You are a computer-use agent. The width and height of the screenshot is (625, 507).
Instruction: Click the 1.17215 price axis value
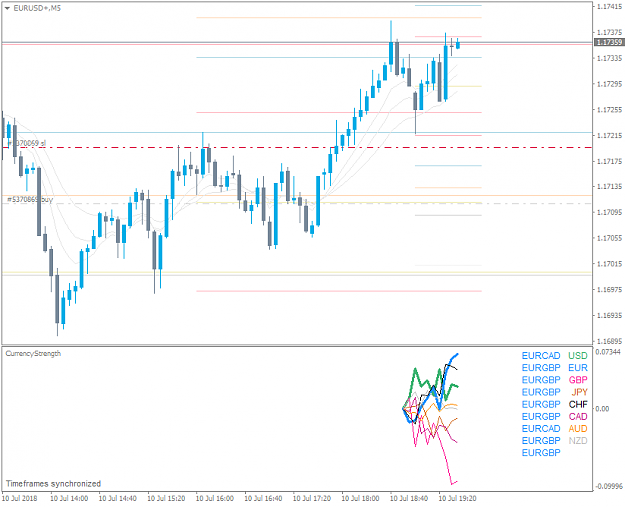[609, 136]
